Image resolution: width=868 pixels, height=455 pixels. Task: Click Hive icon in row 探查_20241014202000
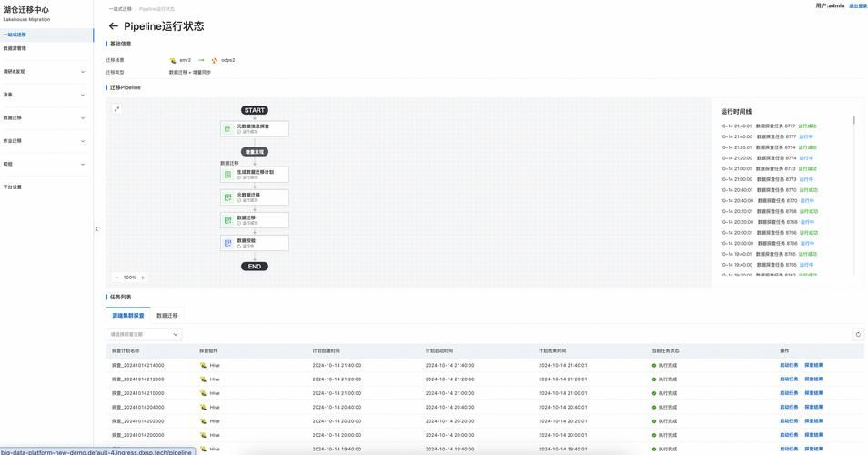pos(203,421)
